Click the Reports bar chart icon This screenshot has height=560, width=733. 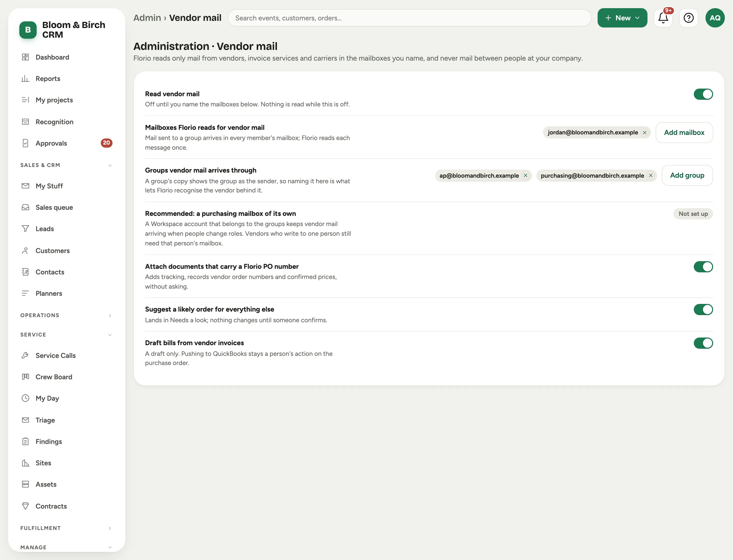click(25, 79)
